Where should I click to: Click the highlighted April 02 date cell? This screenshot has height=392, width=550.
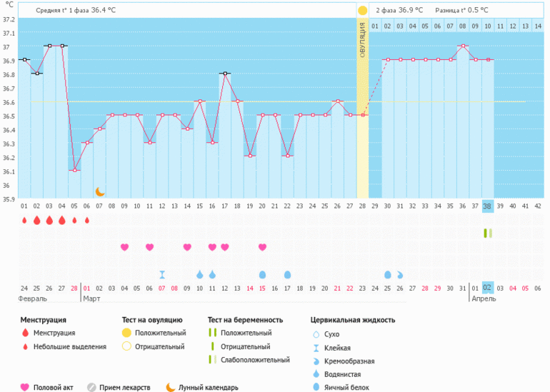tap(488, 288)
